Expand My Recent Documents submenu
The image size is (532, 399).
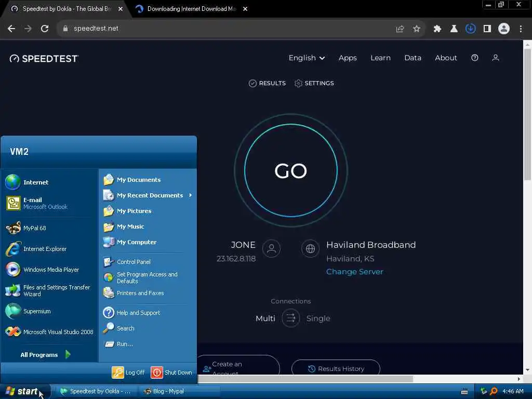[x=148, y=195]
